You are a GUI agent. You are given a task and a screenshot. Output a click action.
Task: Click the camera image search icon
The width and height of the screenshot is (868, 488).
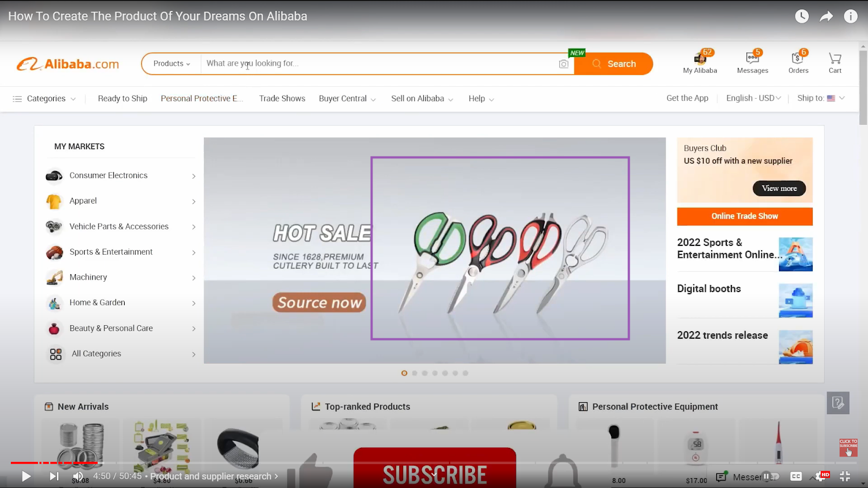click(x=564, y=64)
